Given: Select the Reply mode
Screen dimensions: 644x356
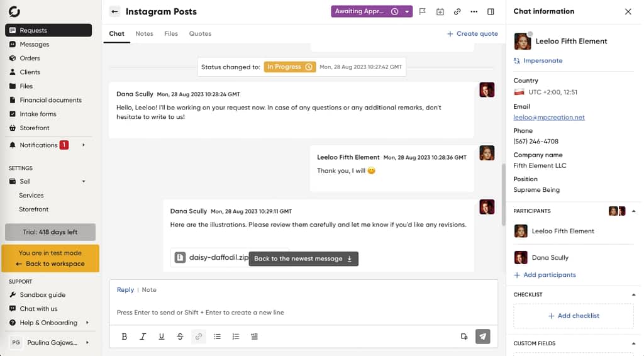Looking at the screenshot, I should pyautogui.click(x=125, y=289).
